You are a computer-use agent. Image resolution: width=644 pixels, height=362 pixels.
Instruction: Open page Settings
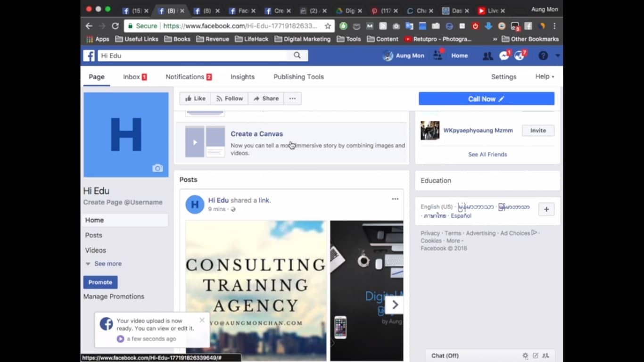tap(504, 77)
